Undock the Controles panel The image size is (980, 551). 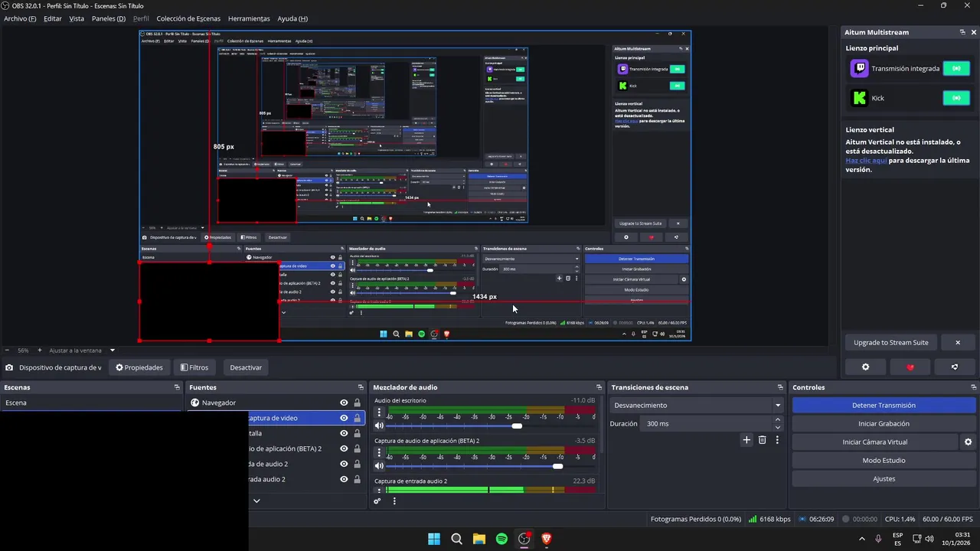click(973, 387)
